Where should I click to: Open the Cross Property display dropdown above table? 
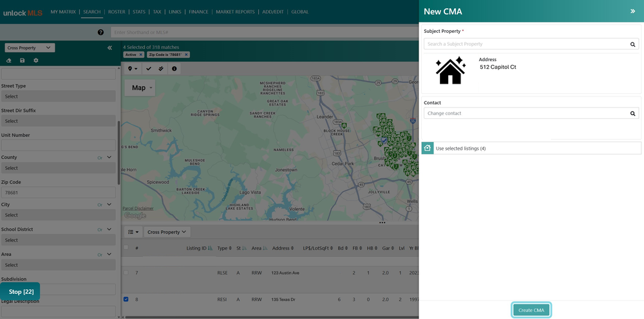tap(167, 232)
